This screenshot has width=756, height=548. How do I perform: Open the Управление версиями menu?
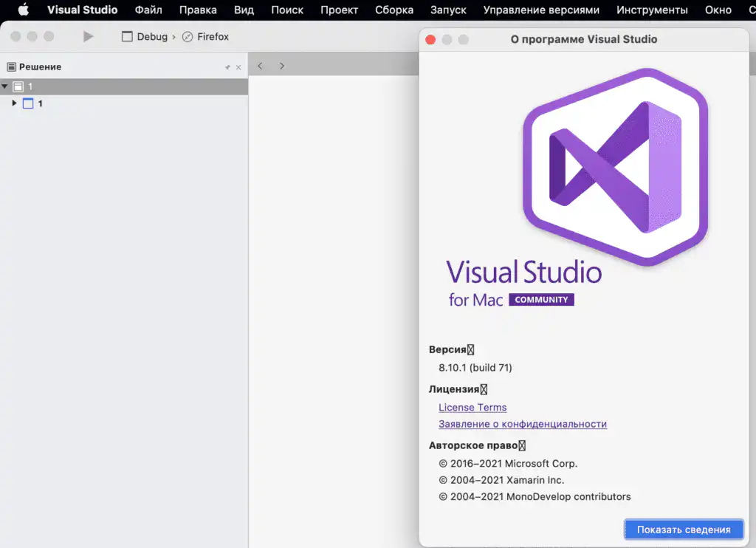(x=541, y=10)
